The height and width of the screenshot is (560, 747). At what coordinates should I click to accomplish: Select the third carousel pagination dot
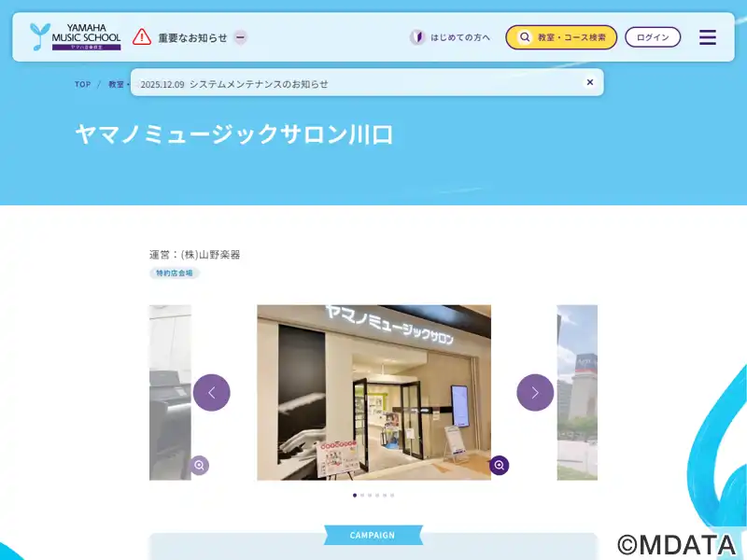[370, 496]
